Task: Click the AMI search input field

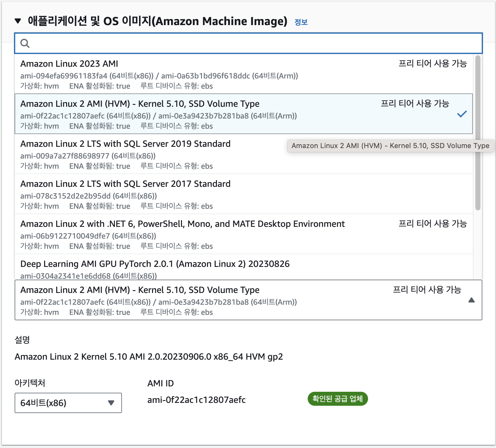Action: (248, 43)
